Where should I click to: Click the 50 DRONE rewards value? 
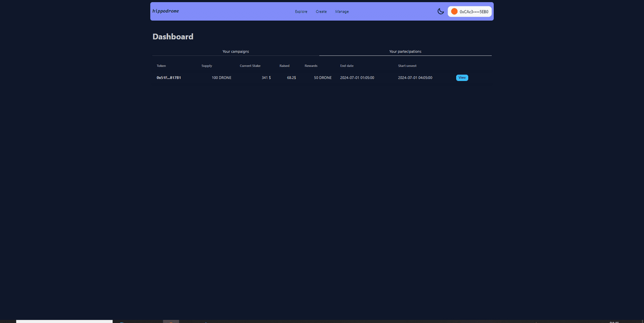pos(323,77)
